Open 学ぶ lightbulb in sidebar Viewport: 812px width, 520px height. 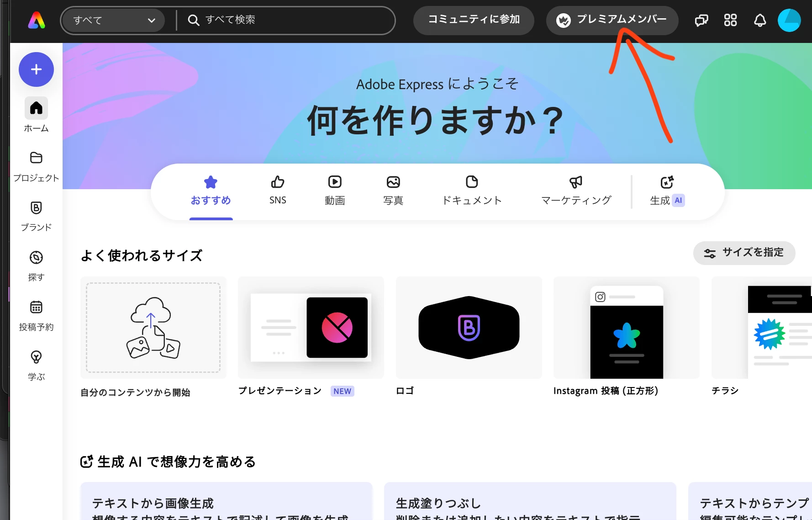click(x=36, y=366)
